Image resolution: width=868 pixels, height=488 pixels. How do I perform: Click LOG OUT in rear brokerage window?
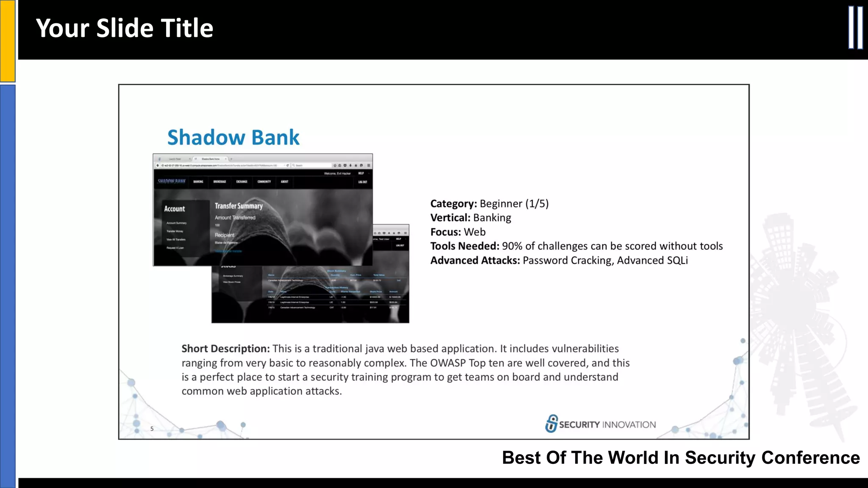(x=400, y=245)
